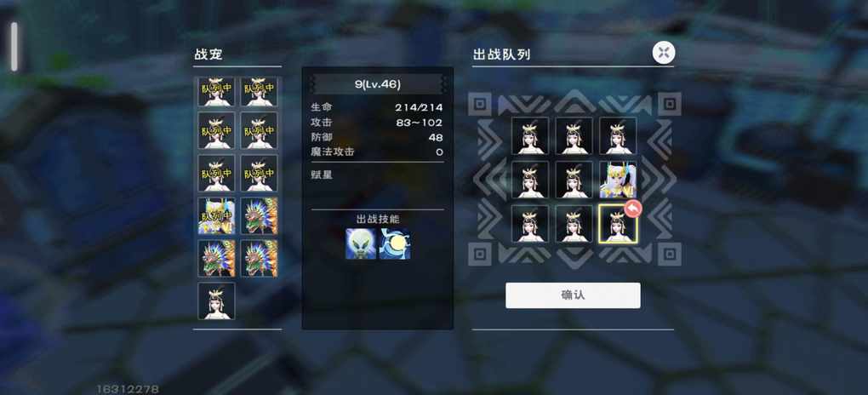Viewport: 868px width, 395px height.
Task: Select the unassigned pet at the list bottom
Action: (x=216, y=301)
